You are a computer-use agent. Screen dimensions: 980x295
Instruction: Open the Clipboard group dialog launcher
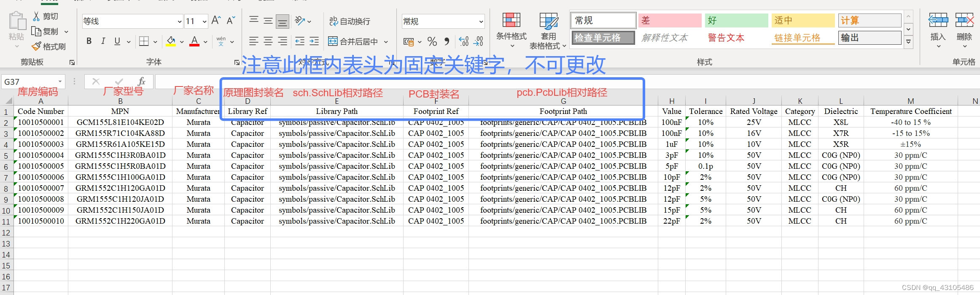pos(72,62)
